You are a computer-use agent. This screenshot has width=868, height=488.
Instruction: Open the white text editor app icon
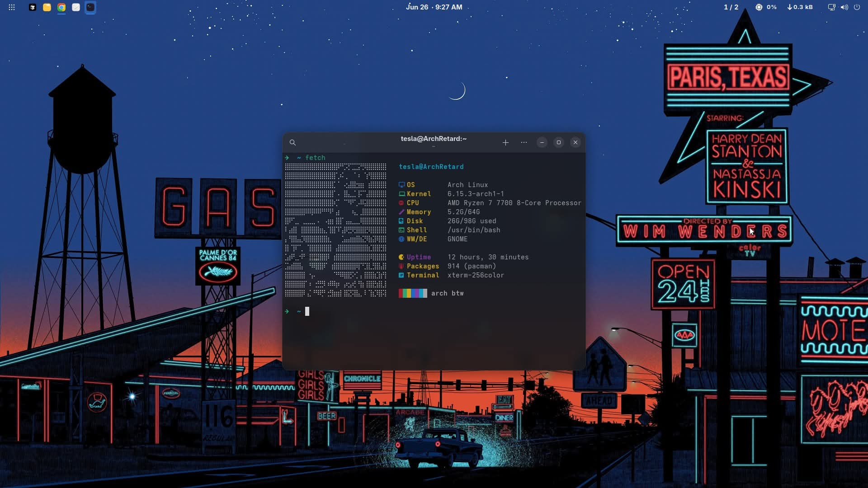[x=76, y=7]
